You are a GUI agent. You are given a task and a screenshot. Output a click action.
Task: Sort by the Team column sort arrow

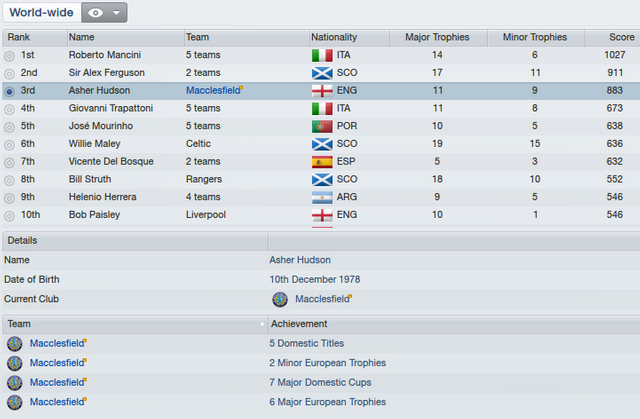pyautogui.click(x=262, y=324)
